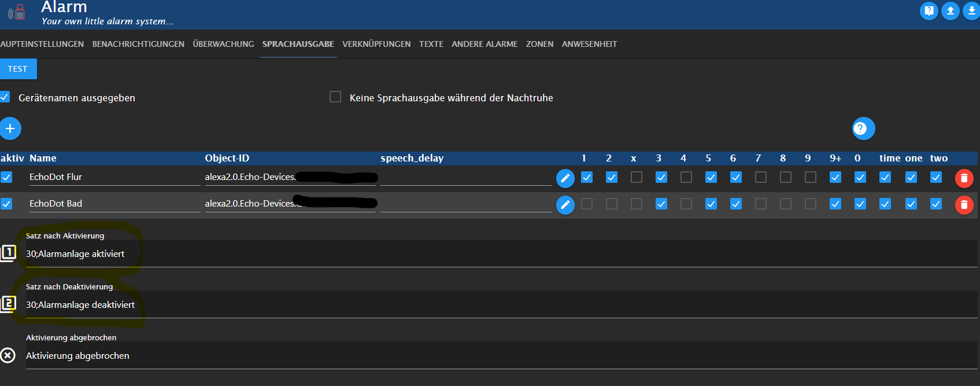Check column 8 for EchoDot Bad
980x386 pixels.
pos(786,204)
